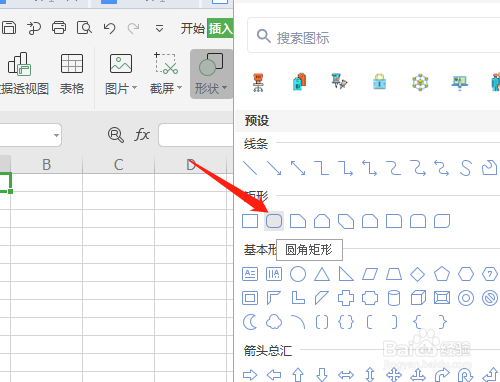This screenshot has width=500, height=382.
Task: Click the price tags preset icon thumbnail
Action: tap(299, 82)
